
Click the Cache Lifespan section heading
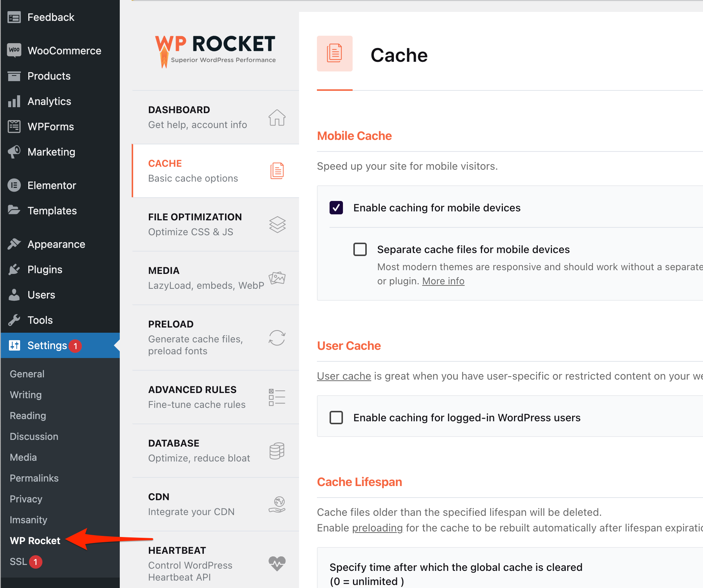[x=359, y=482]
